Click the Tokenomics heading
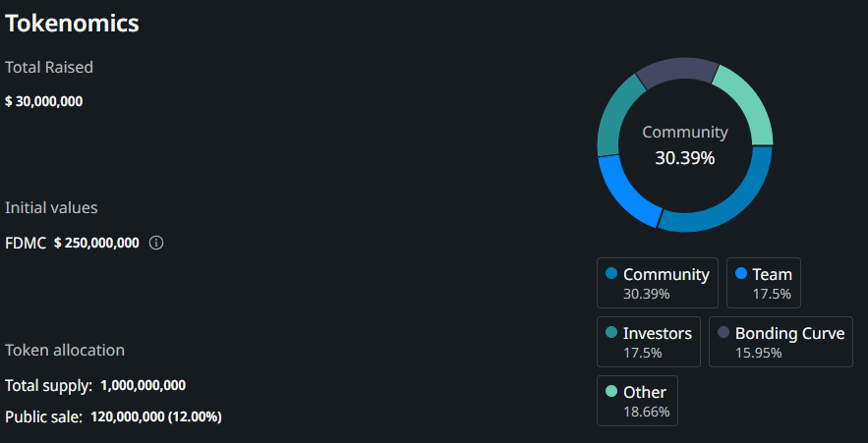This screenshot has width=868, height=443. point(72,25)
